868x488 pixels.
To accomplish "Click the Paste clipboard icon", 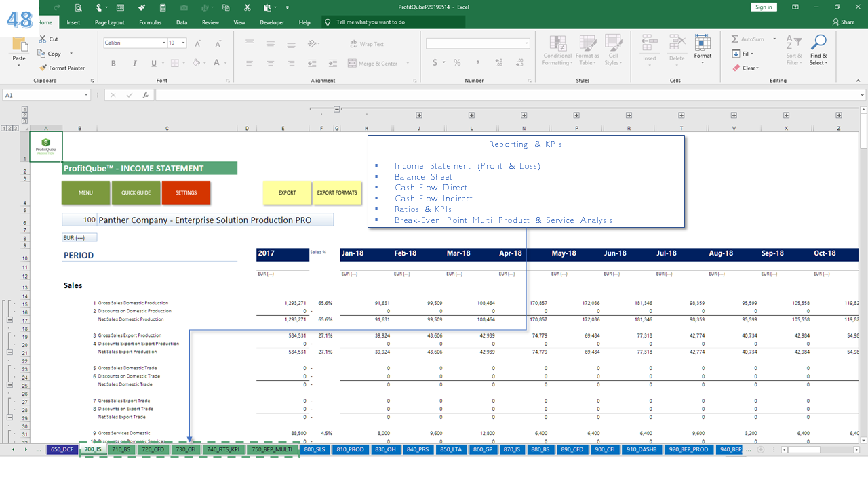I will [19, 45].
